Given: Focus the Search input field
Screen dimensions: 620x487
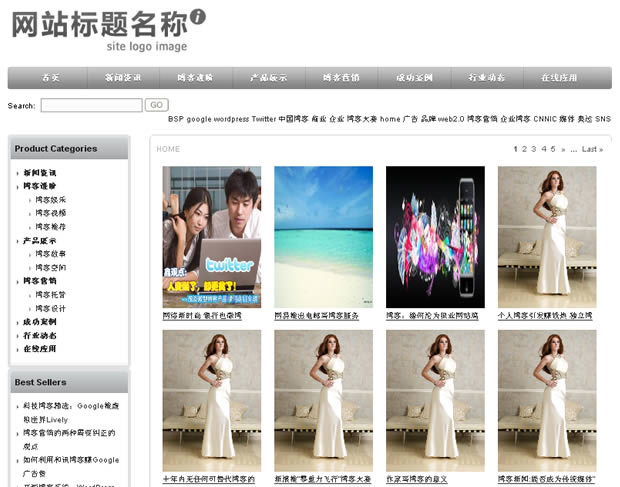Looking at the screenshot, I should pyautogui.click(x=91, y=105).
